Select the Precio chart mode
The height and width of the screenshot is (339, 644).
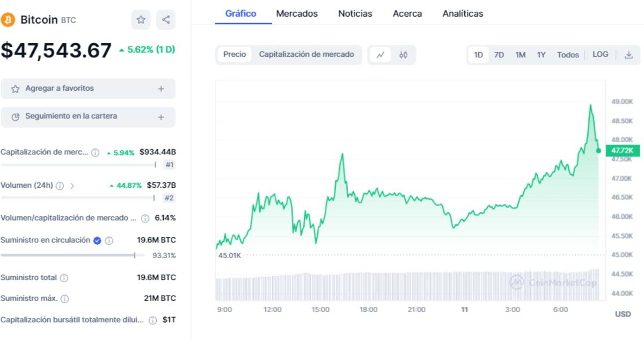click(x=234, y=54)
